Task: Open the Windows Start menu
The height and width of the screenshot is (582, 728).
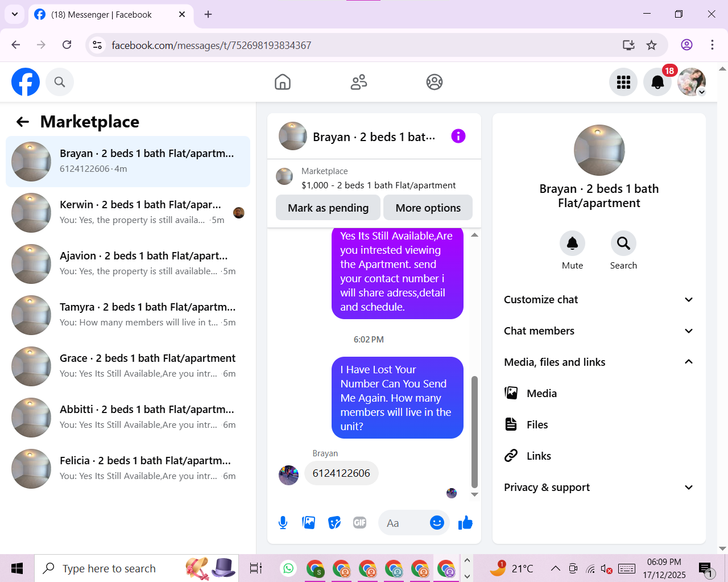Action: (17, 568)
